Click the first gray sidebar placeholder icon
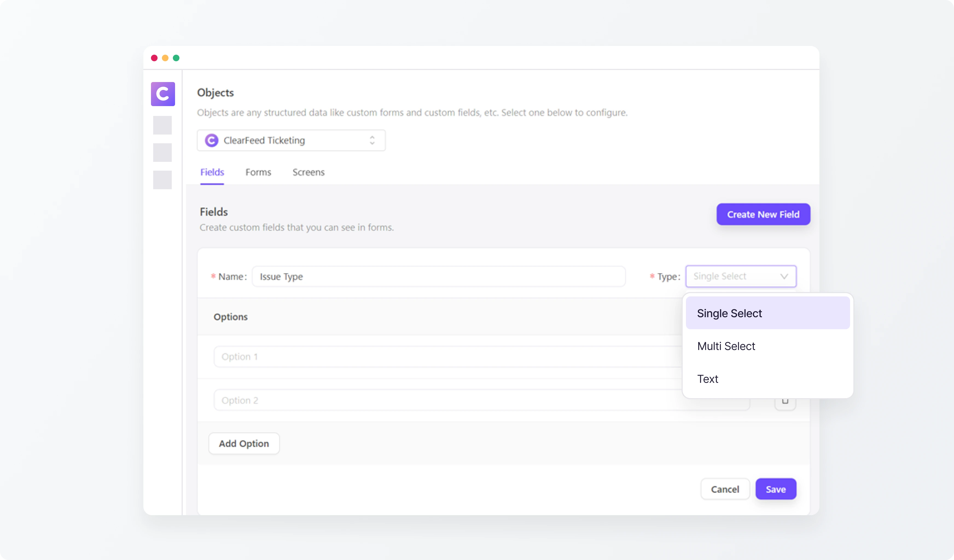 click(x=162, y=125)
